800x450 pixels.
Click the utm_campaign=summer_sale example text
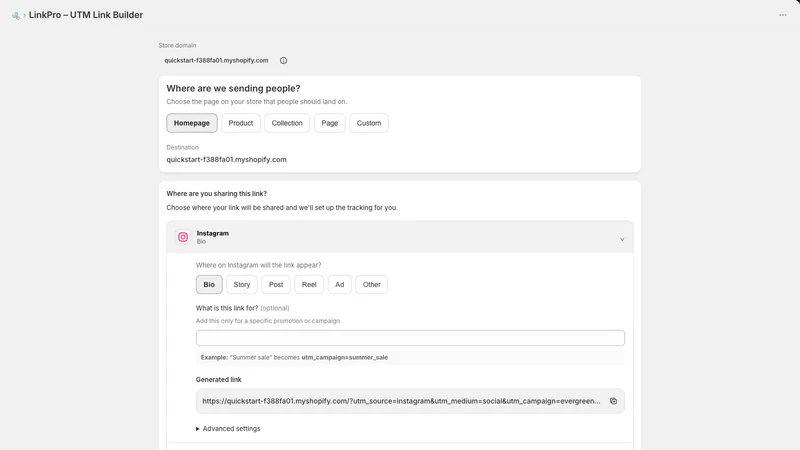pyautogui.click(x=344, y=358)
